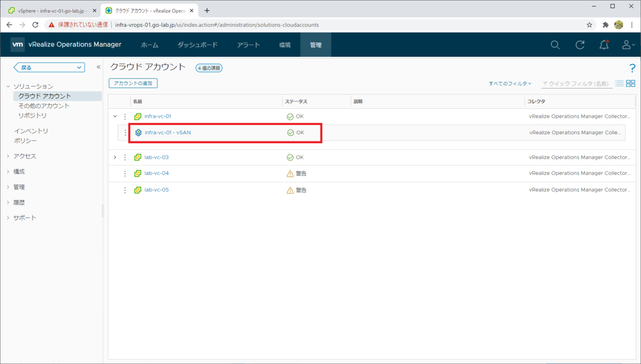Select その他のアカウント in sidebar

click(x=44, y=106)
